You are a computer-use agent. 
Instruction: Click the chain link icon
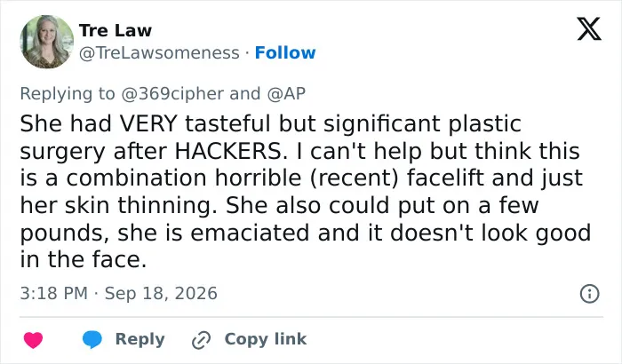pyautogui.click(x=201, y=340)
